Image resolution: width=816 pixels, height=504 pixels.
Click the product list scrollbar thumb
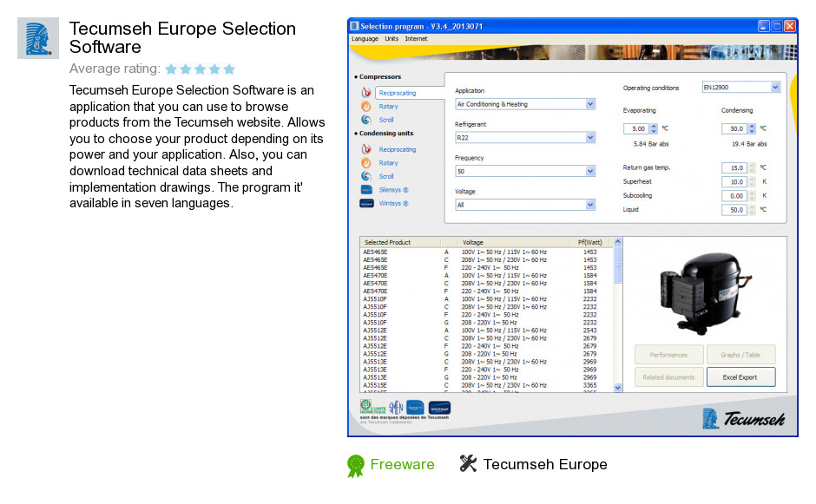(618, 265)
